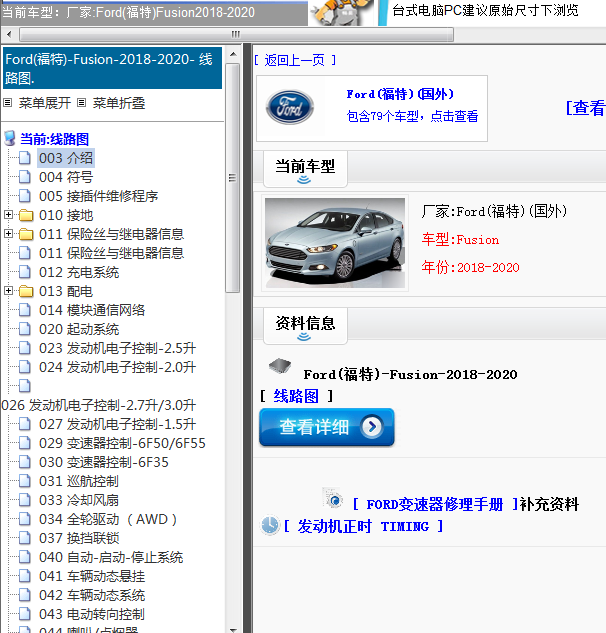Click the 菜单展开 list icon

pos(7,103)
